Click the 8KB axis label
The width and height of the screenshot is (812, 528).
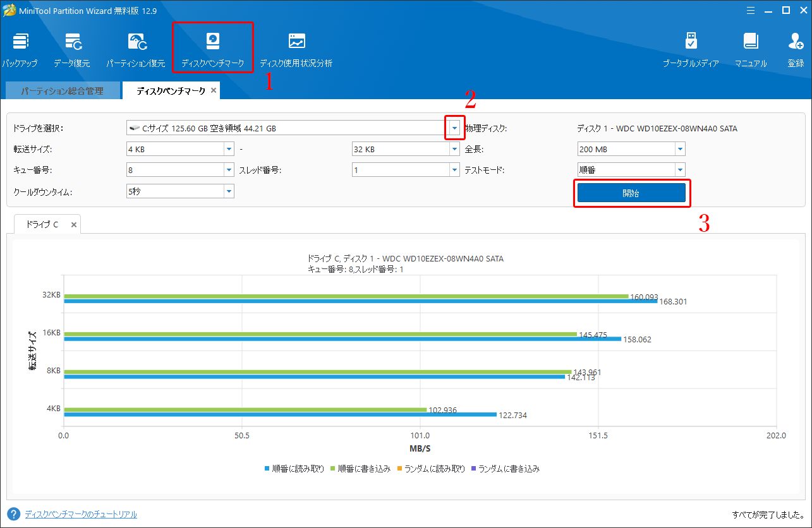[54, 370]
